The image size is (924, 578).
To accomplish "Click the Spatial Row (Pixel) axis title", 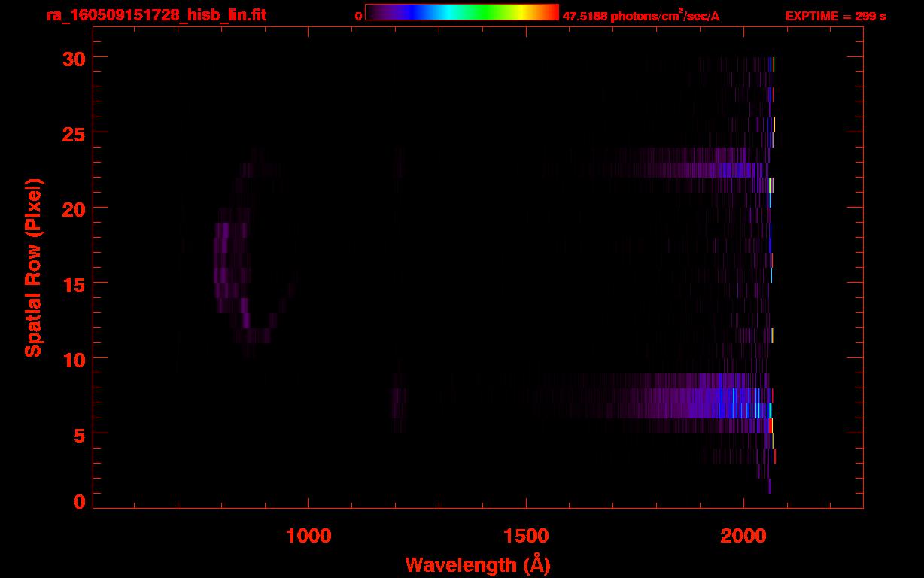I will pyautogui.click(x=33, y=268).
